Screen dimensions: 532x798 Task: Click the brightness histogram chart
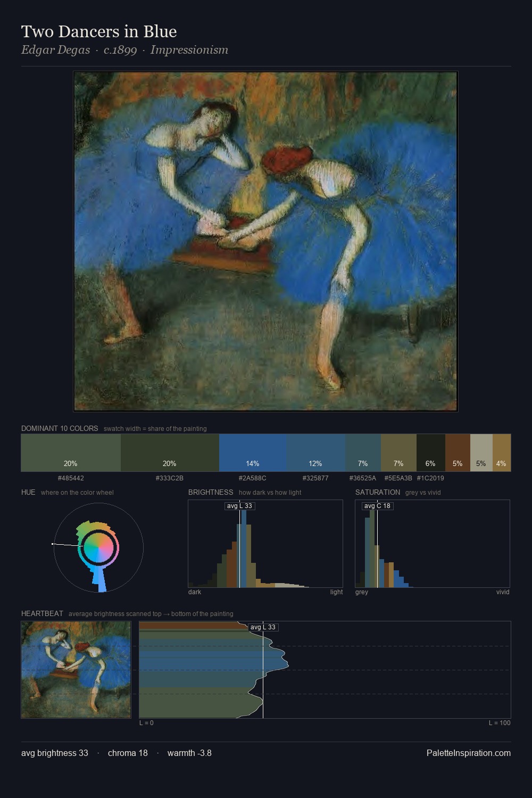point(265,544)
